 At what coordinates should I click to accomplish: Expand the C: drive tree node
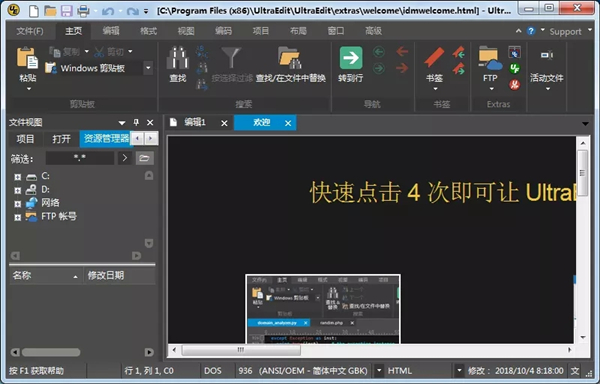[18, 177]
